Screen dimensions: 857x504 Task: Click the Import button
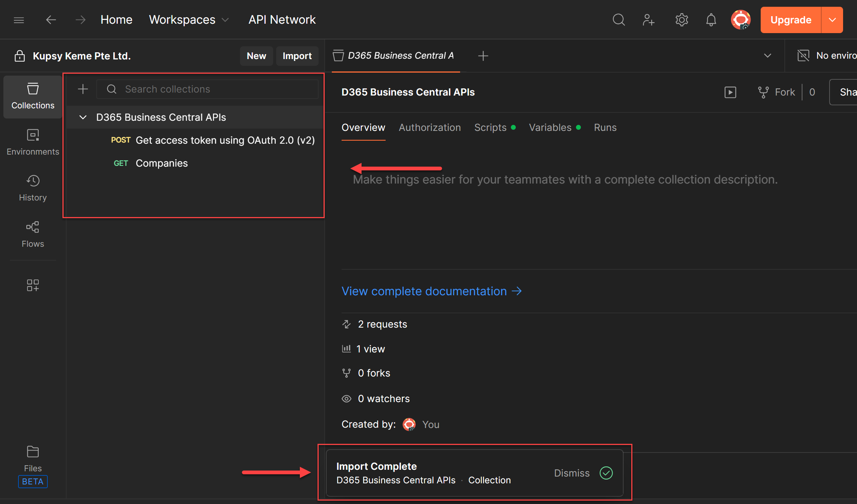297,56
